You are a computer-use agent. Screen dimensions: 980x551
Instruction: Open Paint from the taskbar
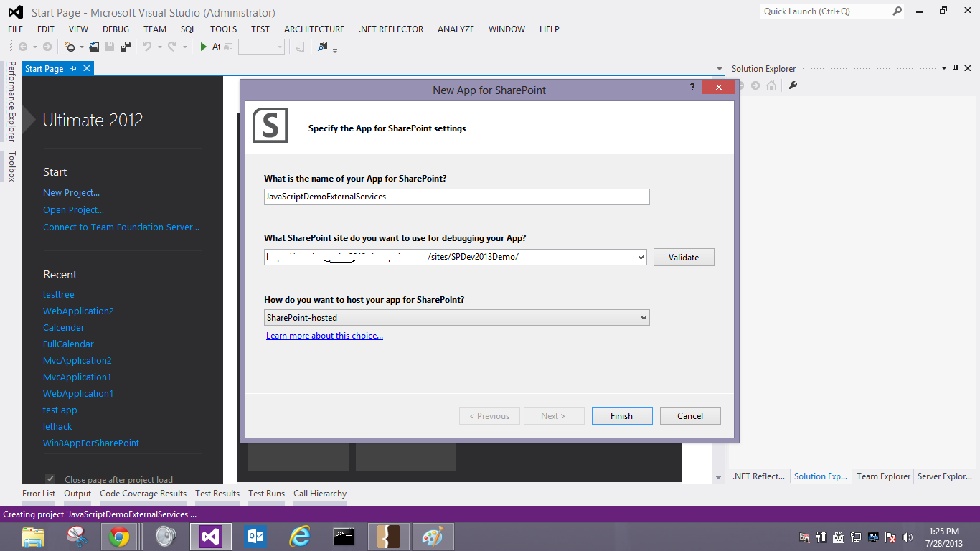(x=433, y=537)
